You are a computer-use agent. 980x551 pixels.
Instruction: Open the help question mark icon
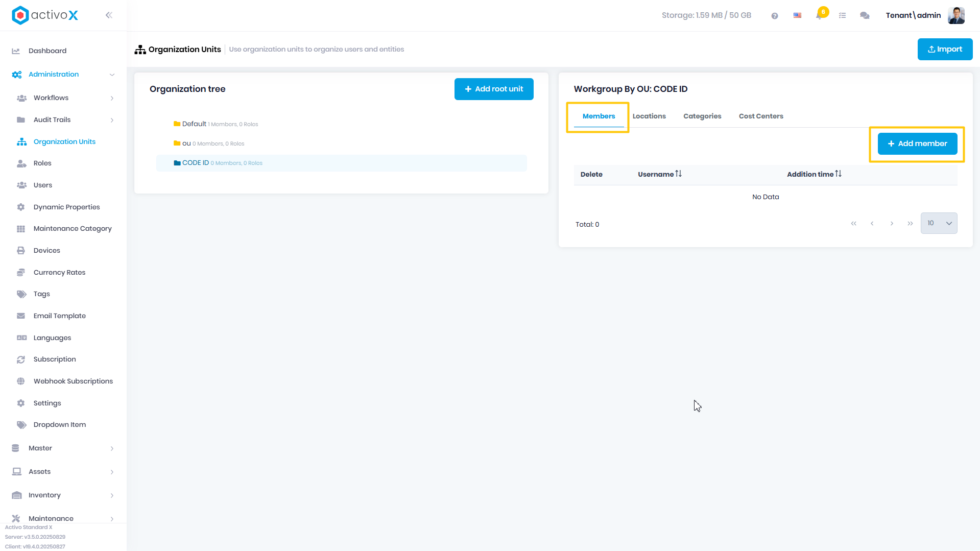pos(775,16)
